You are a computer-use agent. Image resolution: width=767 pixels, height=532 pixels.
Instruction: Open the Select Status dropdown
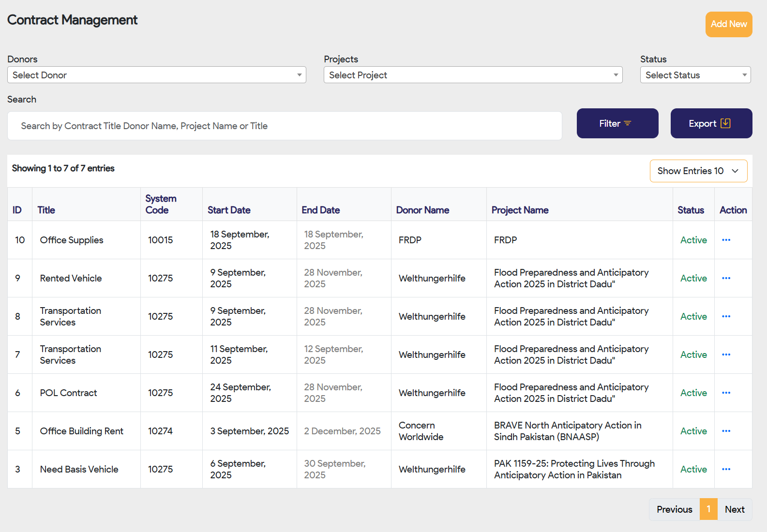click(x=695, y=75)
